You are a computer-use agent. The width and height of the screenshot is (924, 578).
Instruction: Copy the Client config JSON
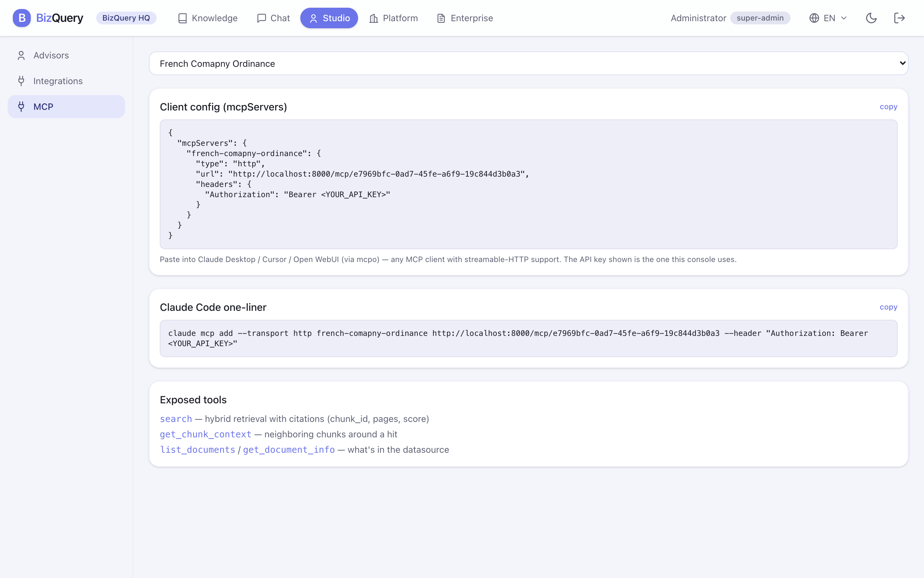pos(888,107)
